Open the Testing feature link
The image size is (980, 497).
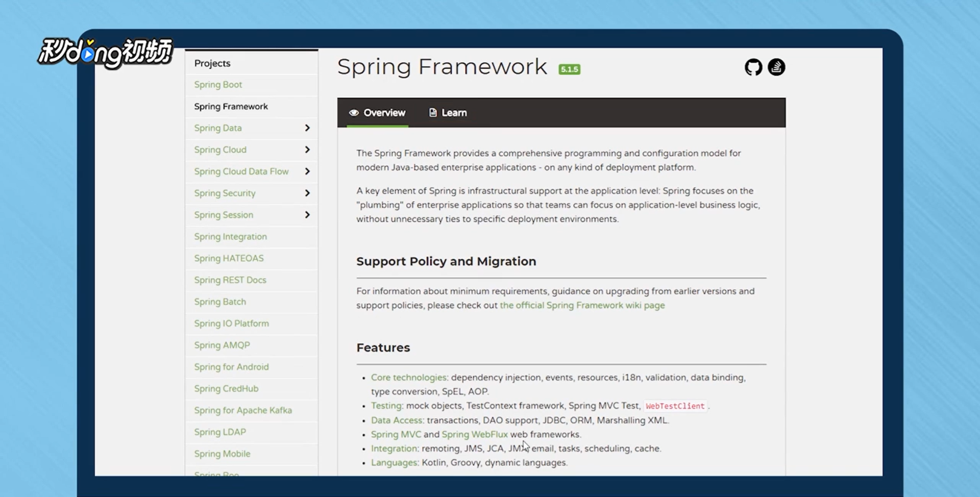click(x=387, y=406)
